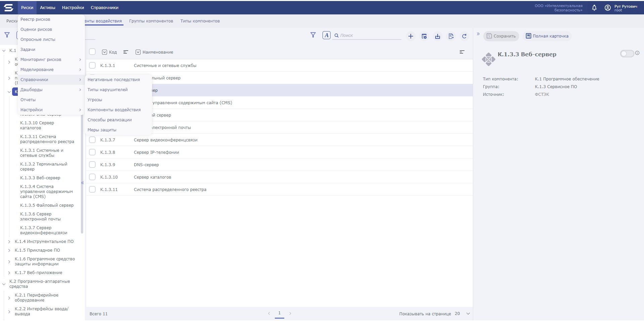Collapse K.2 Программно-аппаратные средства node
The width and height of the screenshot is (644, 321).
point(4,284)
